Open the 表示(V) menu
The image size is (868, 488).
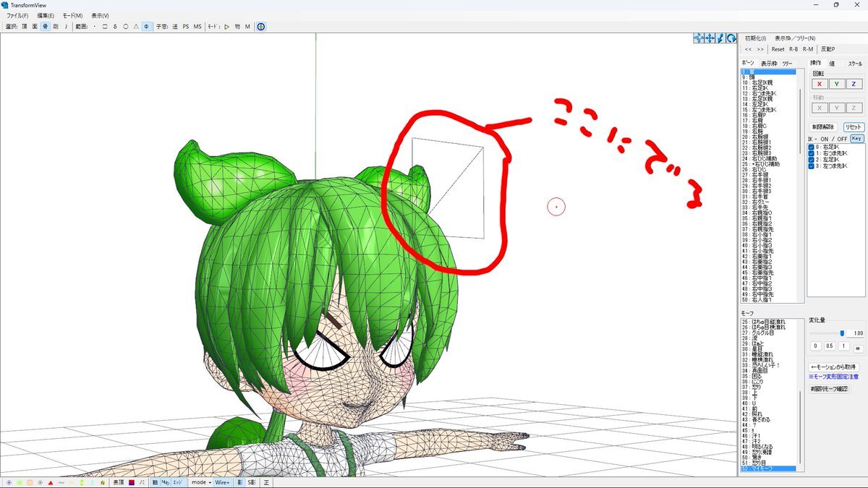pos(101,15)
